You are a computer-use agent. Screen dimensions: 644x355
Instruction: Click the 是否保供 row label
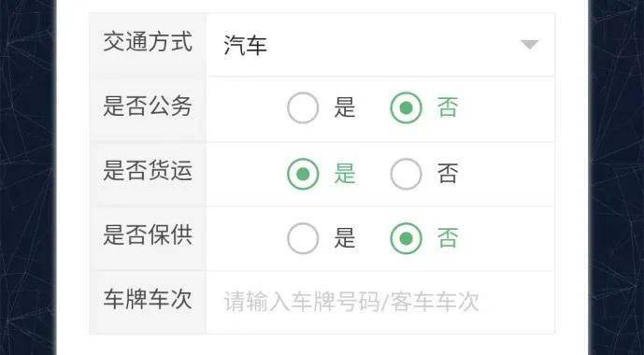click(x=148, y=235)
